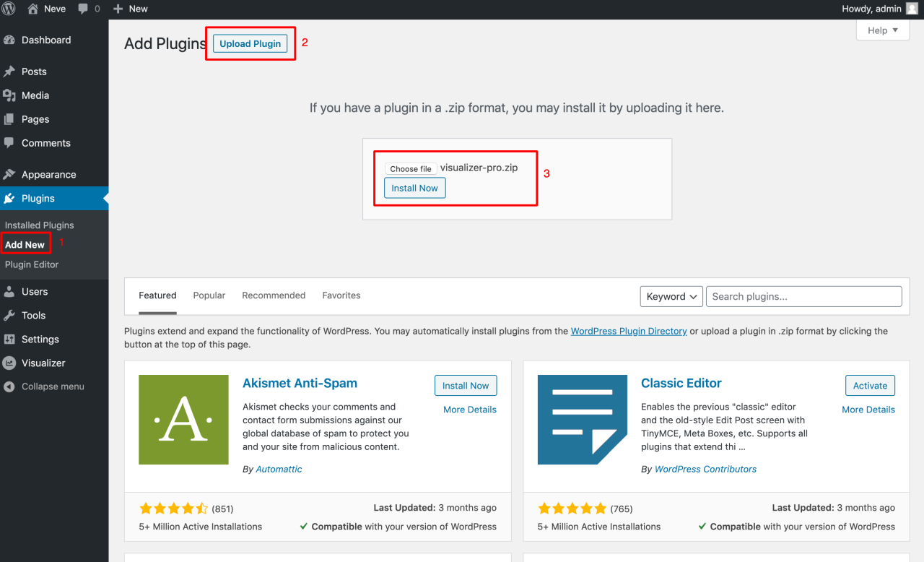Image resolution: width=924 pixels, height=562 pixels.
Task: Click the Plugins plug icon
Action: [x=9, y=198]
